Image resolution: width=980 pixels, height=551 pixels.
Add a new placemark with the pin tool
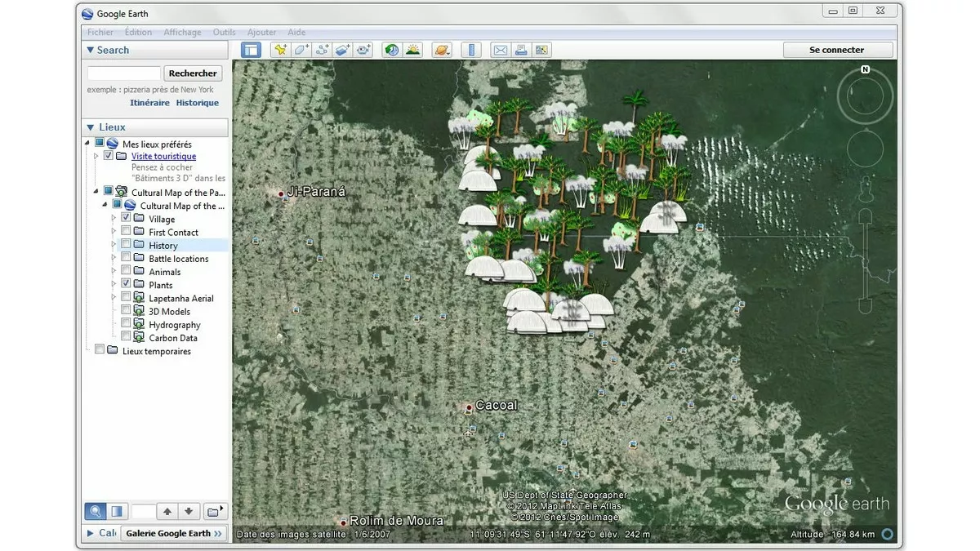point(280,49)
